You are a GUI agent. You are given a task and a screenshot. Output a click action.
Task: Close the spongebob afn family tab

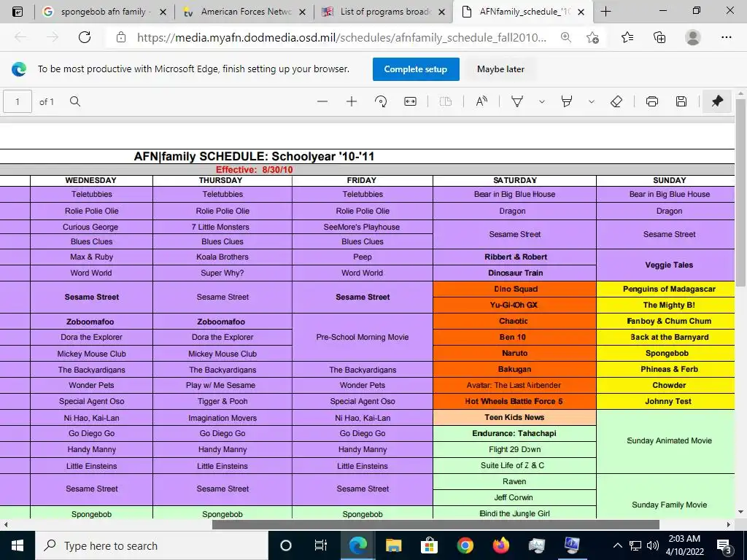pos(163,12)
